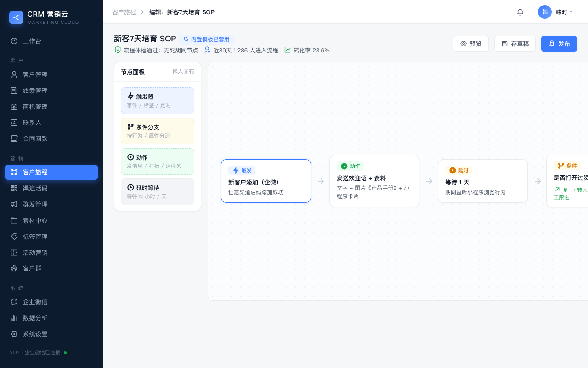Open 商机管理 in the sidebar
The width and height of the screenshot is (588, 368).
click(51, 107)
